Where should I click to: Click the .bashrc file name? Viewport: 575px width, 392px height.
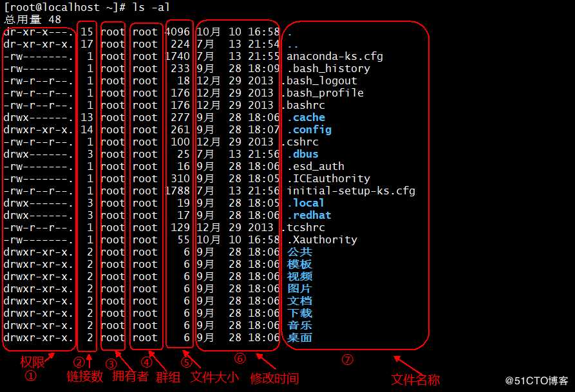point(303,106)
